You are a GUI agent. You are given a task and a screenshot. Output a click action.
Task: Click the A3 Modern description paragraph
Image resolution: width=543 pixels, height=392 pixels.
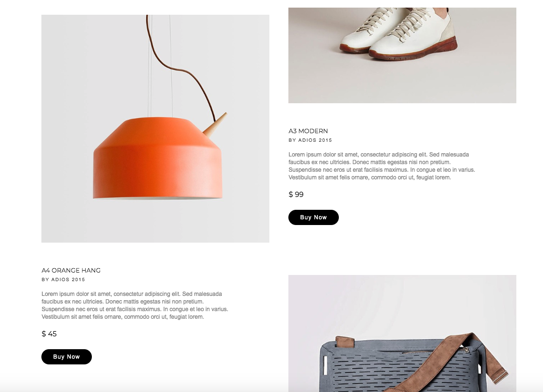pyautogui.click(x=382, y=166)
